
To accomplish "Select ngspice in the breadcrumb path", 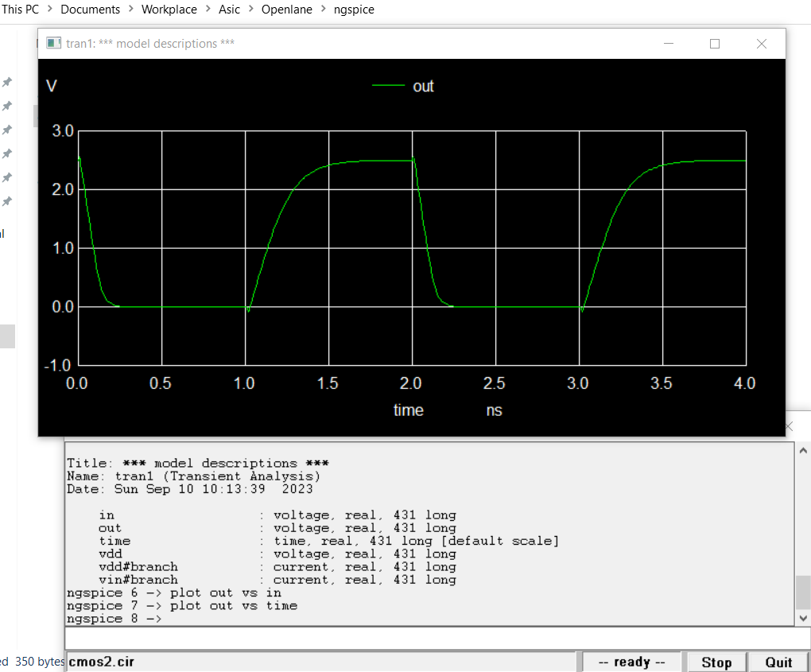I will click(354, 10).
